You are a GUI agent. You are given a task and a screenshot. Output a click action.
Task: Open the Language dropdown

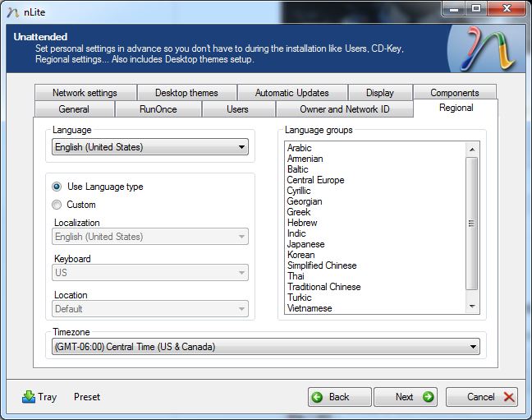point(150,147)
